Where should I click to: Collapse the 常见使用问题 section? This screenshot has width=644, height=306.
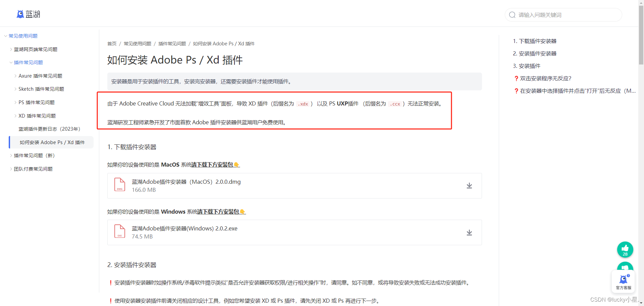coord(6,36)
